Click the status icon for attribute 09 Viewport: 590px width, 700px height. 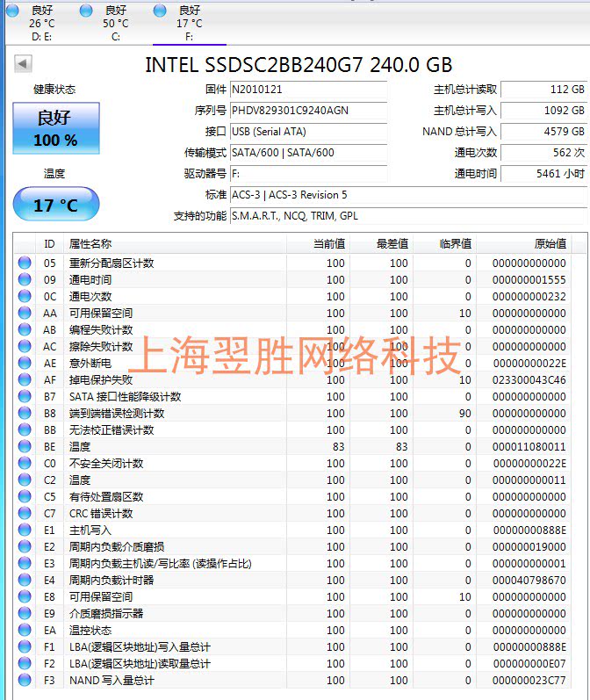(x=25, y=279)
